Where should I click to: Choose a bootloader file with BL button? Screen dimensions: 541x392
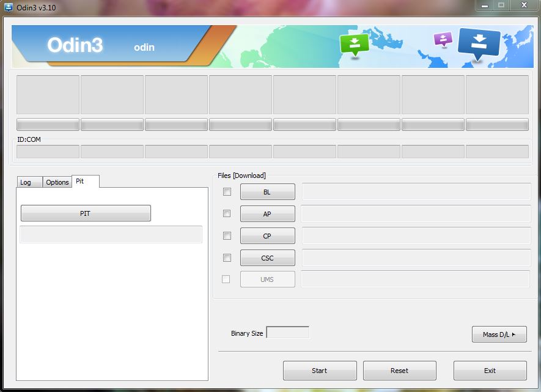pyautogui.click(x=268, y=192)
